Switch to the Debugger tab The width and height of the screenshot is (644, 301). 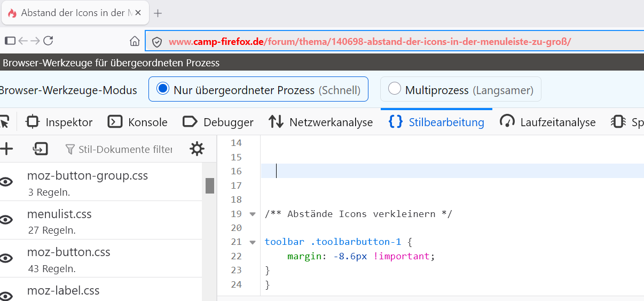point(218,122)
